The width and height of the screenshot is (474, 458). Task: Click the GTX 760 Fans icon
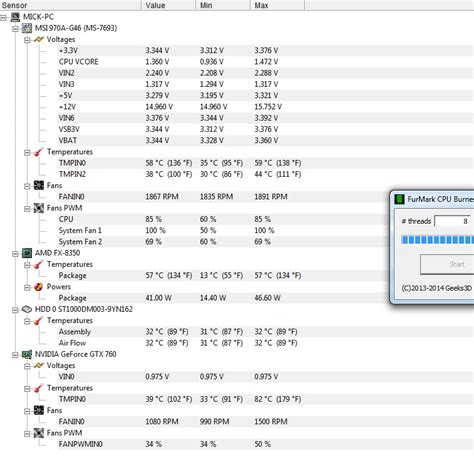tap(39, 410)
